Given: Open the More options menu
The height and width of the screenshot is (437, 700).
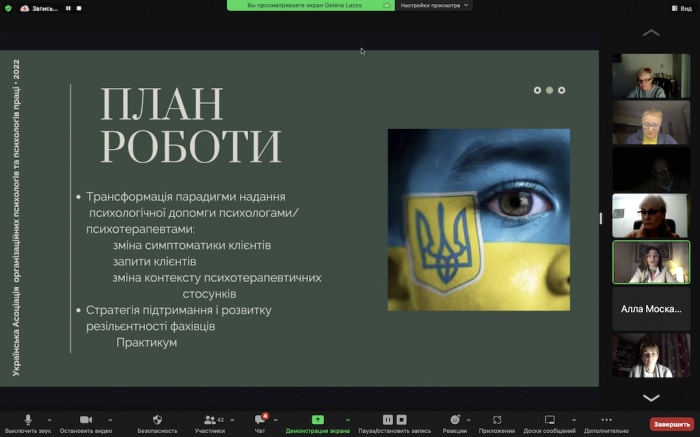Looking at the screenshot, I should pyautogui.click(x=607, y=420).
